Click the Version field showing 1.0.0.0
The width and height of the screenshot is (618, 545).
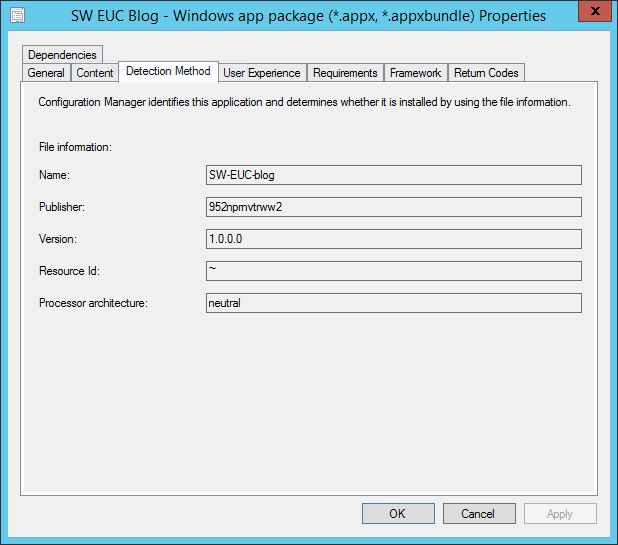click(392, 239)
